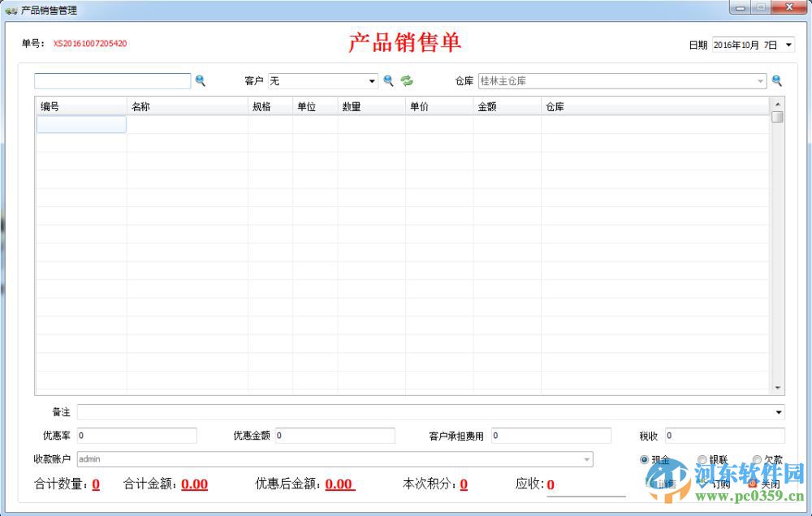Click the product search magnifier icon
812x516 pixels.
click(201, 81)
